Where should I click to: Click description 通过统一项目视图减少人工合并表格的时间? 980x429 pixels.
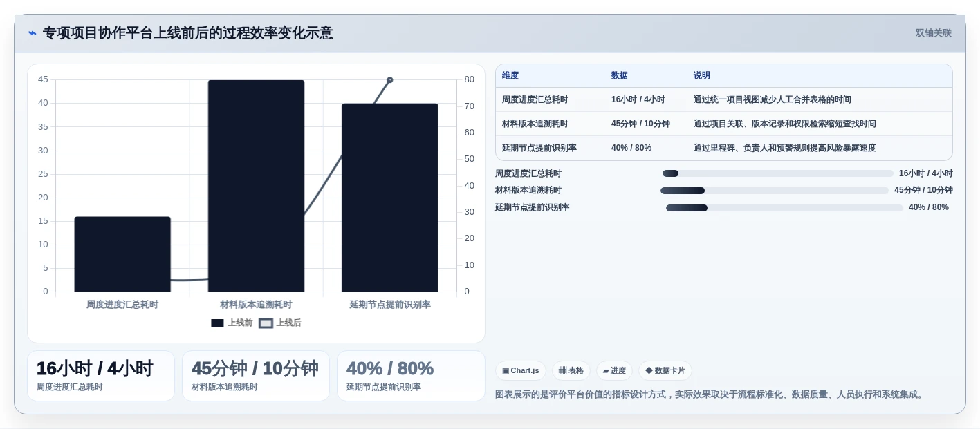pos(773,99)
